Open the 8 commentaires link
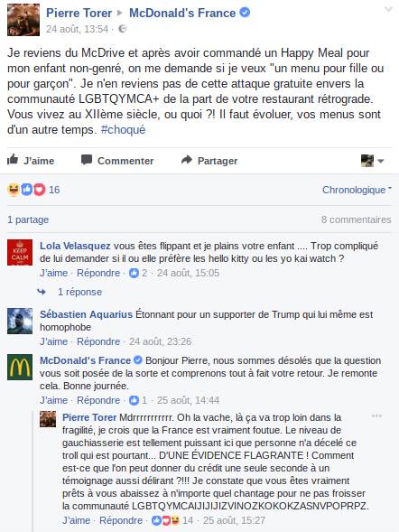The width and height of the screenshot is (399, 532). coord(357,219)
